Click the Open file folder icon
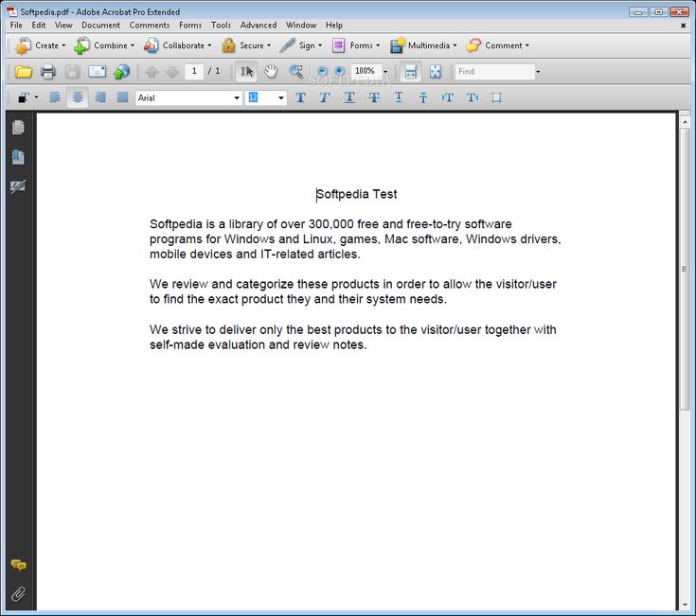 [x=23, y=71]
